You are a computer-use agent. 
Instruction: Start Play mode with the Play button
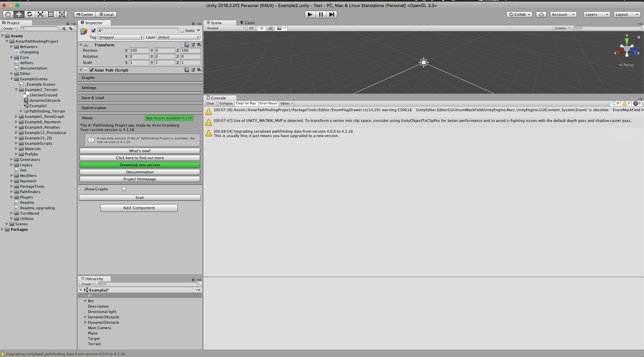[310, 14]
